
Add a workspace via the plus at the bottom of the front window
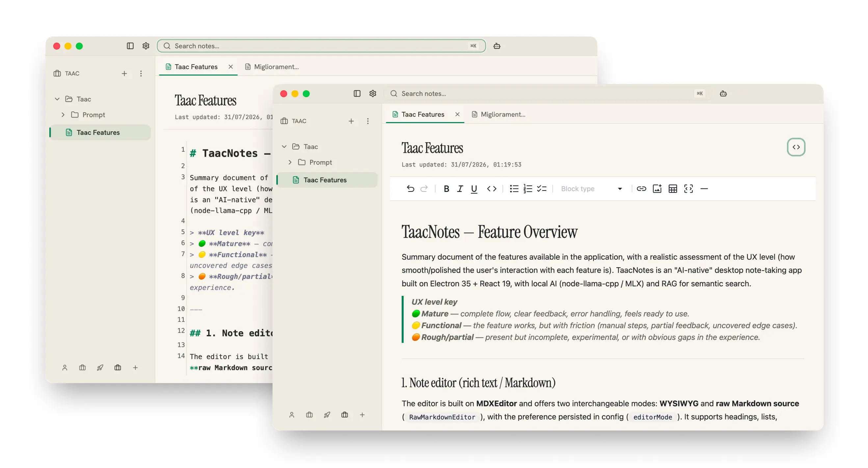(x=362, y=415)
